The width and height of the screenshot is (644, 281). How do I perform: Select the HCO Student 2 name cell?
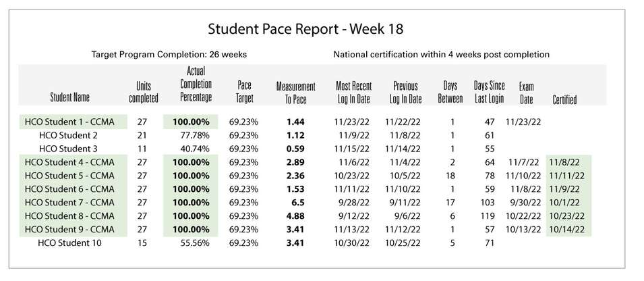68,135
